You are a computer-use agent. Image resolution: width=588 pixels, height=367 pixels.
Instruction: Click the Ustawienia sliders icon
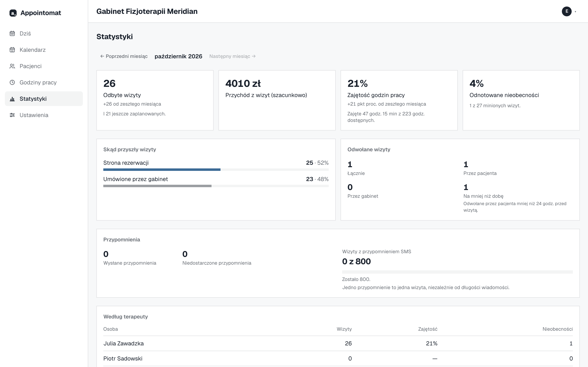[x=12, y=115]
